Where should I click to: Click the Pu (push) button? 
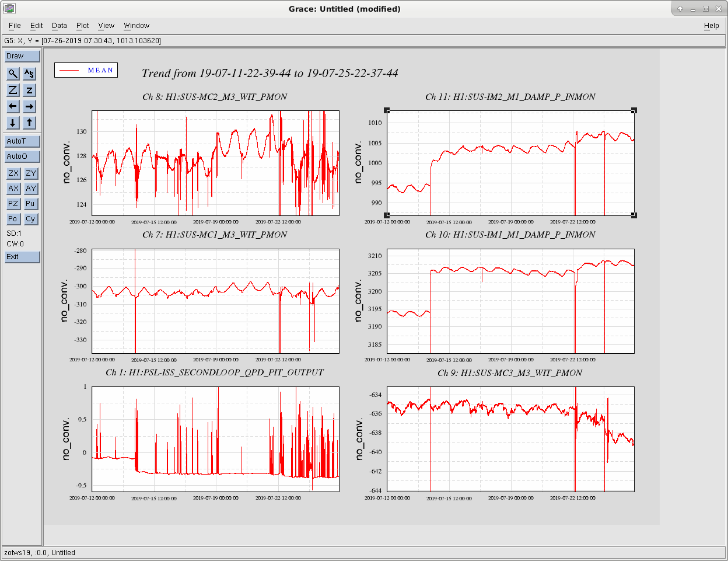[30, 204]
